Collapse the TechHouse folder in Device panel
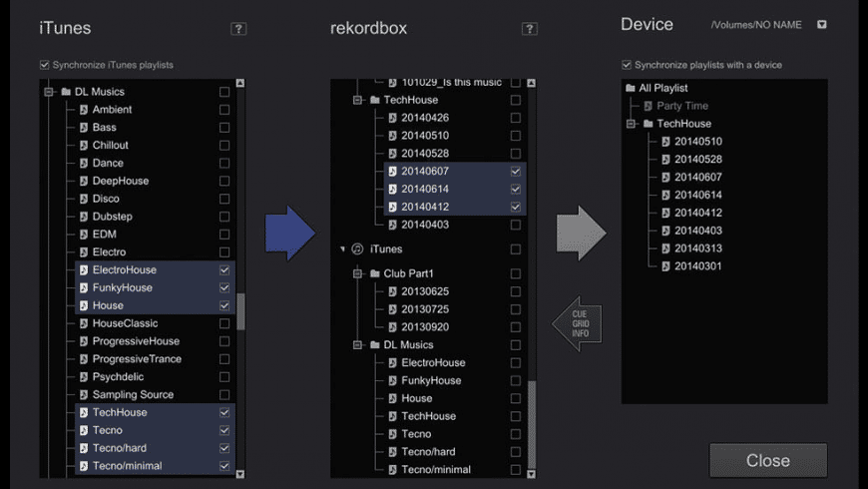The height and width of the screenshot is (489, 868). click(631, 124)
